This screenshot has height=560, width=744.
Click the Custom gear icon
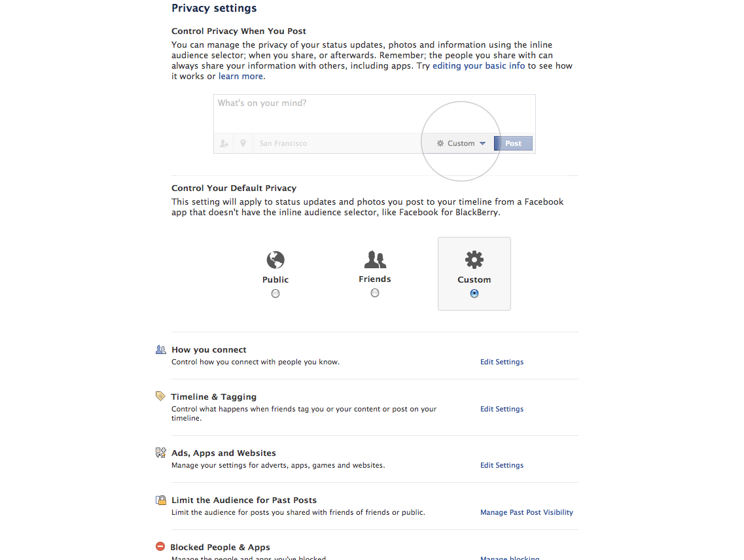pyautogui.click(x=474, y=260)
